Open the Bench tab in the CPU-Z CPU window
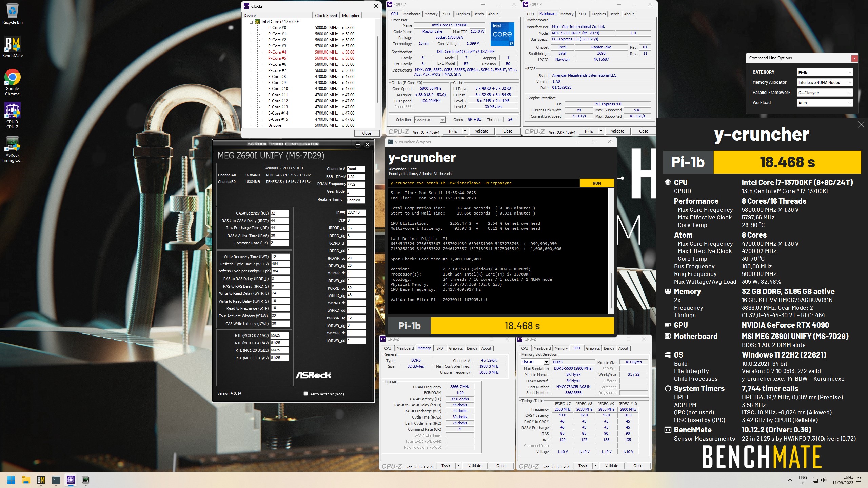The width and height of the screenshot is (868, 488). point(478,14)
